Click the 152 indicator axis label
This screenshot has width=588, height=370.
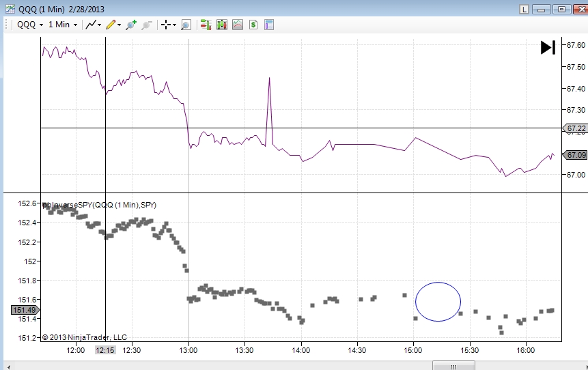point(30,261)
